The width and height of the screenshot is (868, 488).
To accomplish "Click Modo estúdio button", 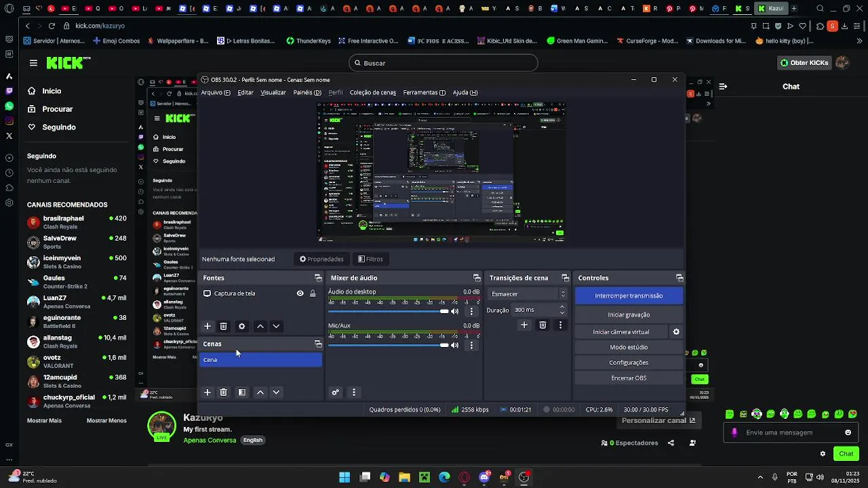I will pyautogui.click(x=629, y=347).
